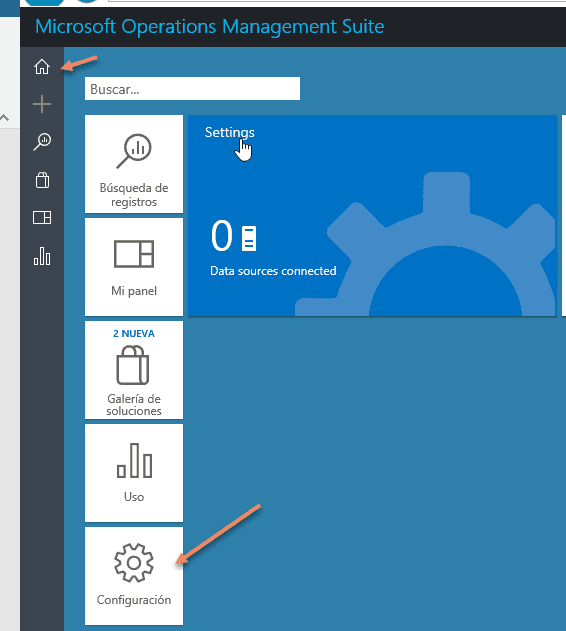This screenshot has width=566, height=631.
Task: Open the Búsqueda de registros tile
Action: coord(134,164)
